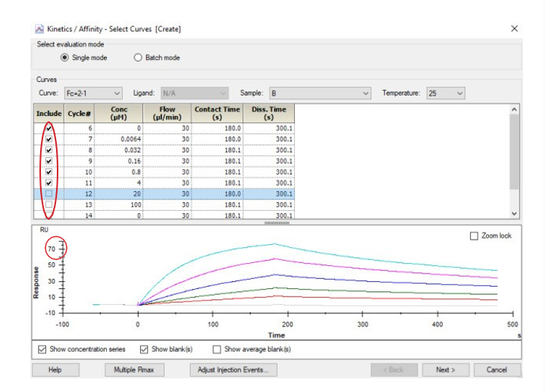Select Batch mode radio button
This screenshot has height=392, width=545.
tap(138, 58)
